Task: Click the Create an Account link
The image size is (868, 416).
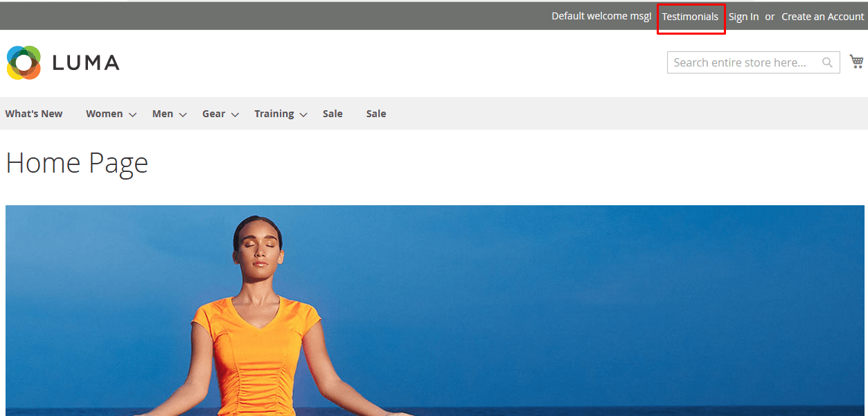Action: coord(822,17)
